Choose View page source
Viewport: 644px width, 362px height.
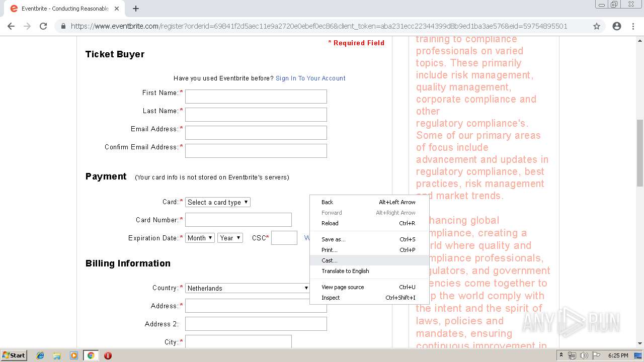point(369,287)
